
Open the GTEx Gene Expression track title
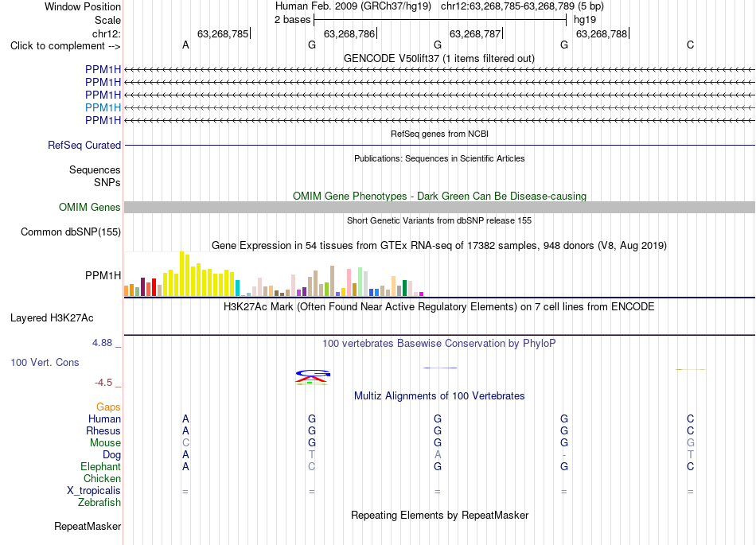pyautogui.click(x=439, y=246)
